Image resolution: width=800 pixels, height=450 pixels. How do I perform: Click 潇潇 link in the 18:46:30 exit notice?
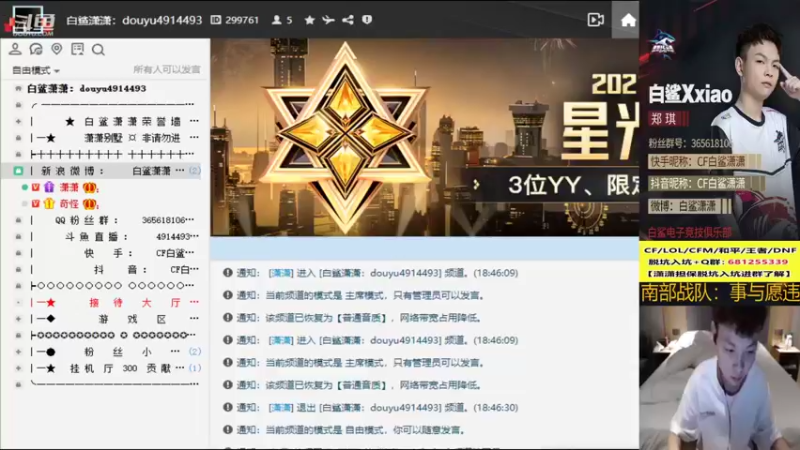click(281, 408)
